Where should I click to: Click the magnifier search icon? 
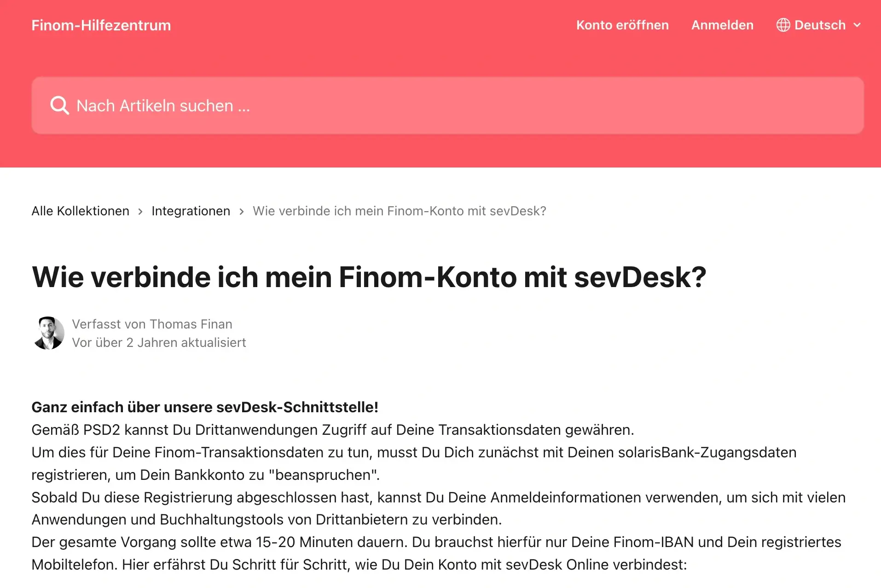59,105
